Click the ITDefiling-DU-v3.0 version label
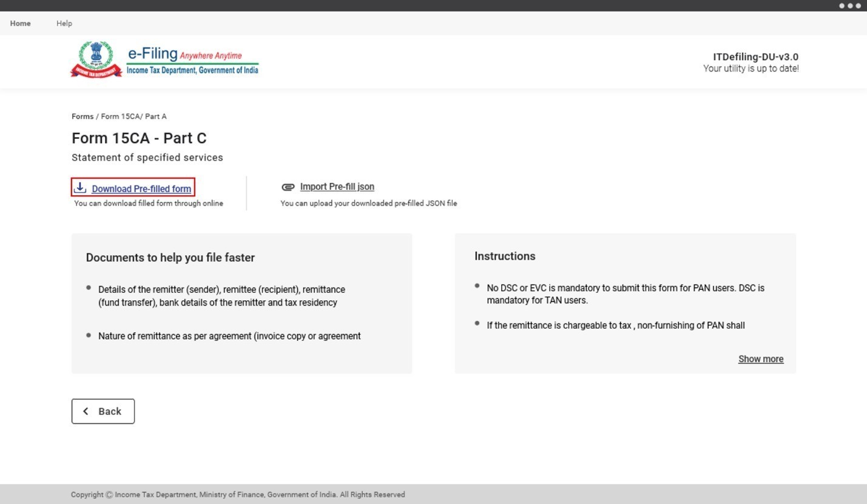The image size is (867, 504). point(755,56)
